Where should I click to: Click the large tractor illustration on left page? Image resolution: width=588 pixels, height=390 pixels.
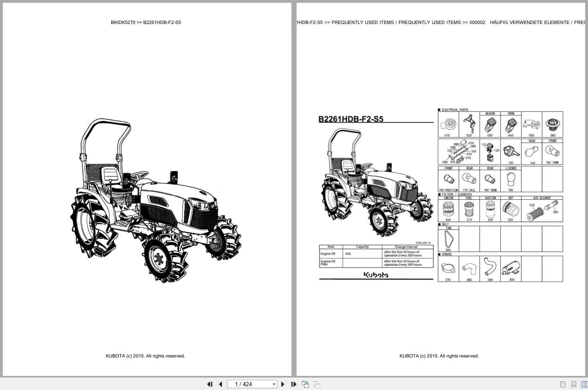click(x=156, y=201)
